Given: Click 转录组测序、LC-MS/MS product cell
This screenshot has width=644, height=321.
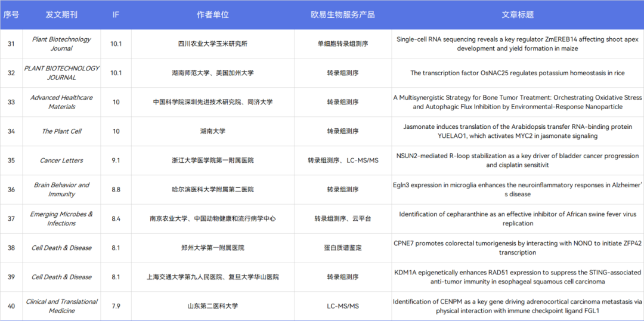Looking at the screenshot, I should click(342, 160).
